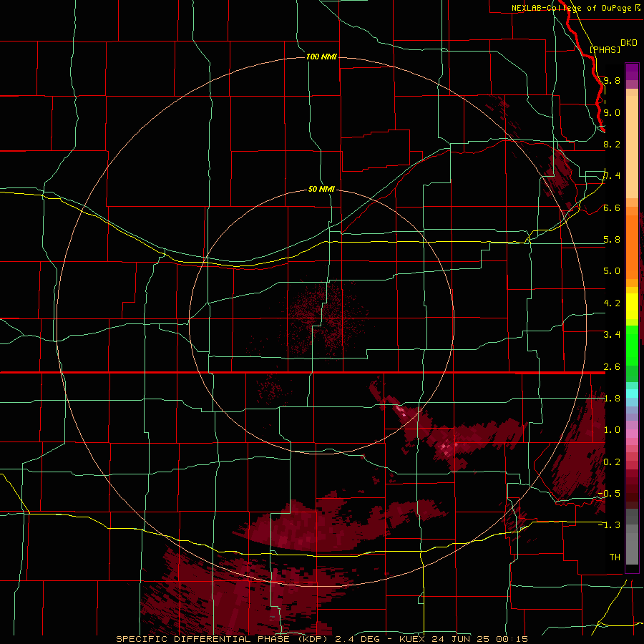The image size is (644, 644).
Task: Click the 9.8 scale value
Action: (612, 81)
